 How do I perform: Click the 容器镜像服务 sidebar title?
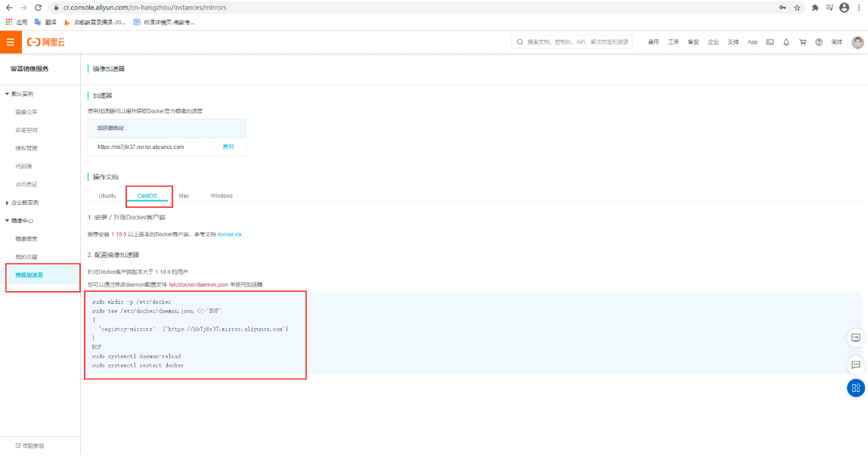tap(29, 69)
